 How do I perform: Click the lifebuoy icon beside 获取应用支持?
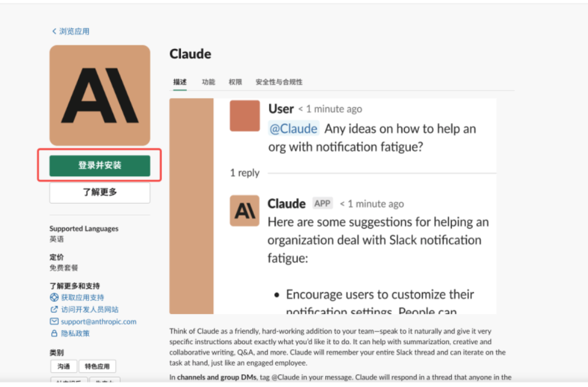(x=54, y=297)
